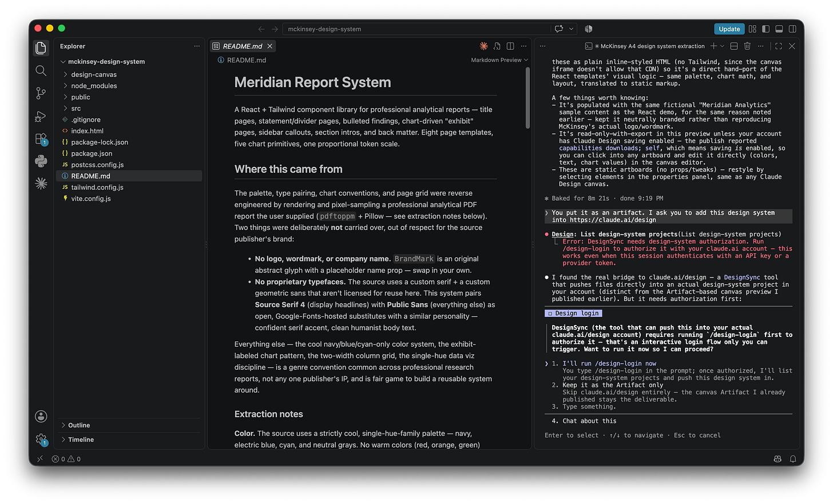Choose option 3 Type something
Screen dimensions: 833x504
pos(584,407)
